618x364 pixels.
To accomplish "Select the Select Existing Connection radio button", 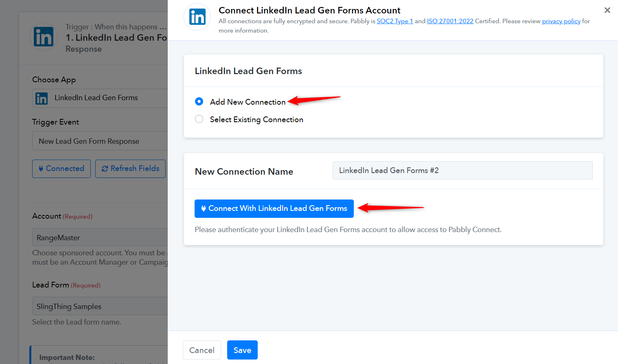I will pos(199,119).
